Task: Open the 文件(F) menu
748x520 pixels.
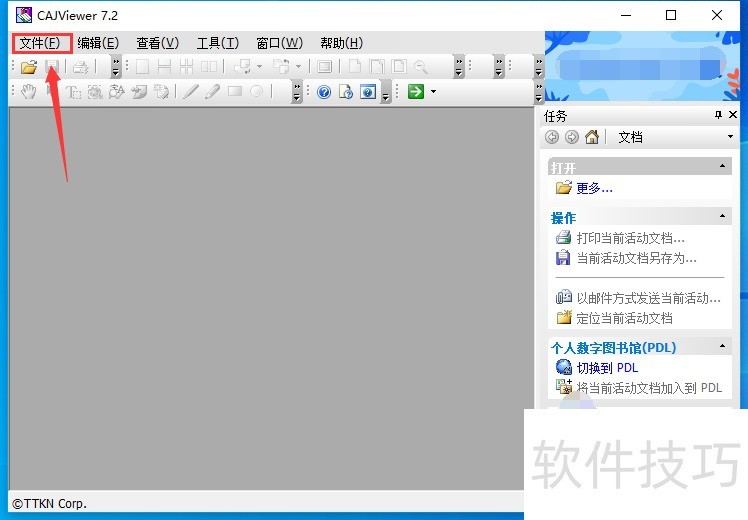Action: point(41,43)
